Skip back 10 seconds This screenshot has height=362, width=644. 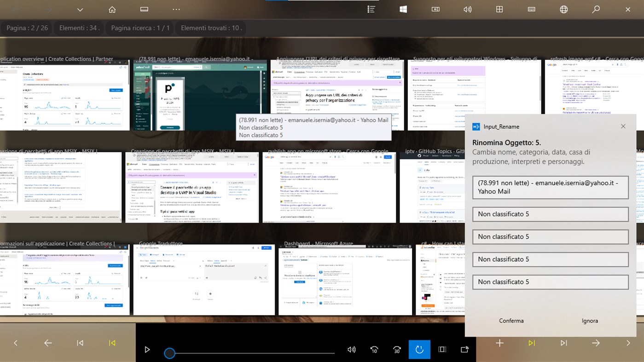pyautogui.click(x=374, y=350)
